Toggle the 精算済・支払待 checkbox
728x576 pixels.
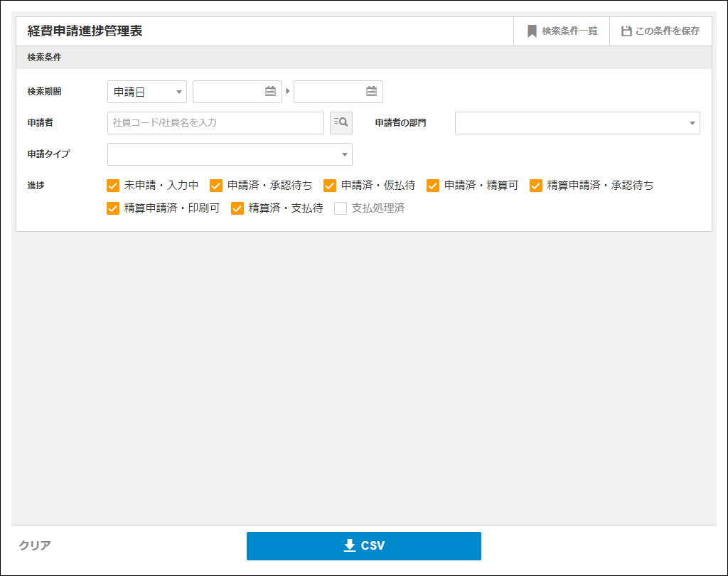tap(237, 208)
